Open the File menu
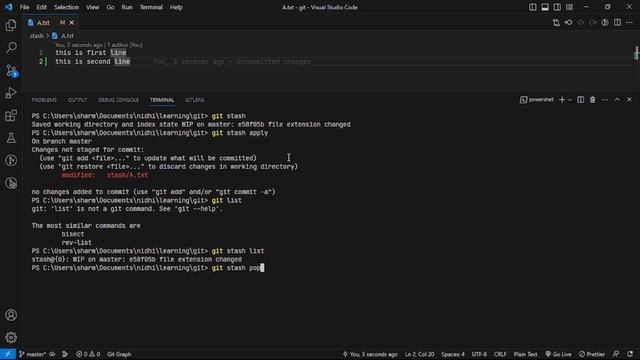 click(x=24, y=7)
